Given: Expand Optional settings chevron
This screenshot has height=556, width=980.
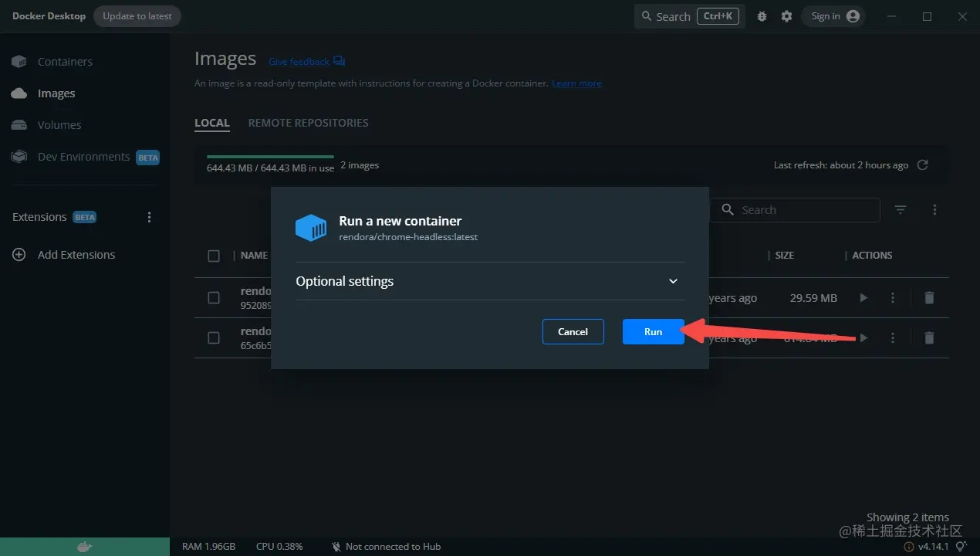Looking at the screenshot, I should click(x=673, y=281).
